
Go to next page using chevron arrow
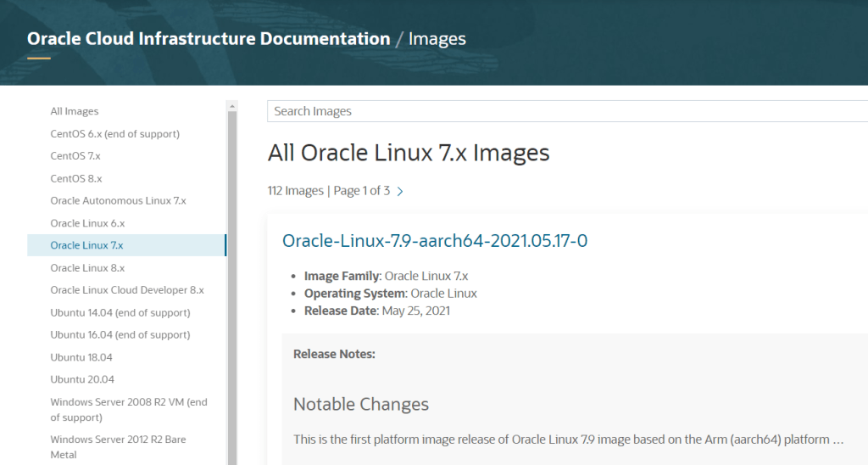coord(400,192)
